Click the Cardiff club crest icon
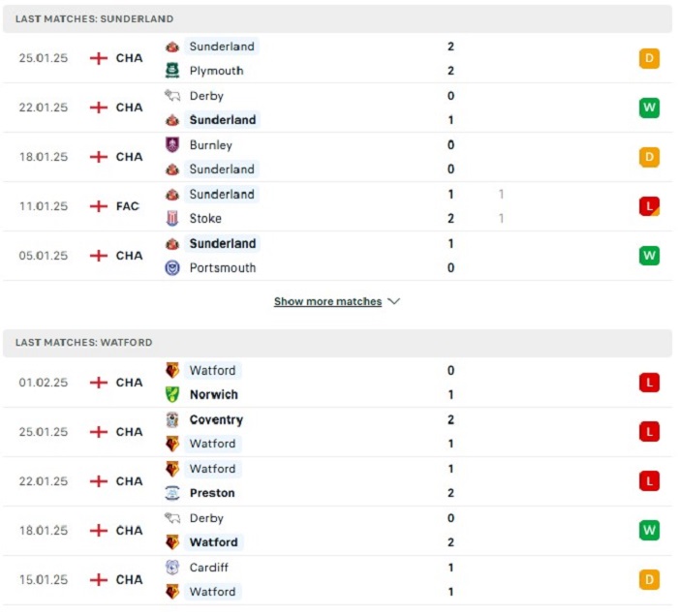Image resolution: width=678 pixels, height=616 pixels. pyautogui.click(x=172, y=568)
